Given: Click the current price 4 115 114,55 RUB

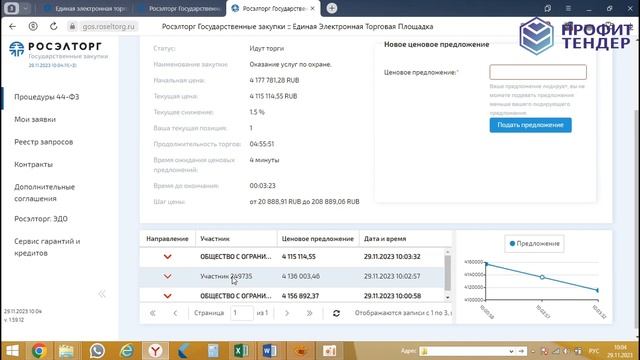Looking at the screenshot, I should pyautogui.click(x=273, y=96).
